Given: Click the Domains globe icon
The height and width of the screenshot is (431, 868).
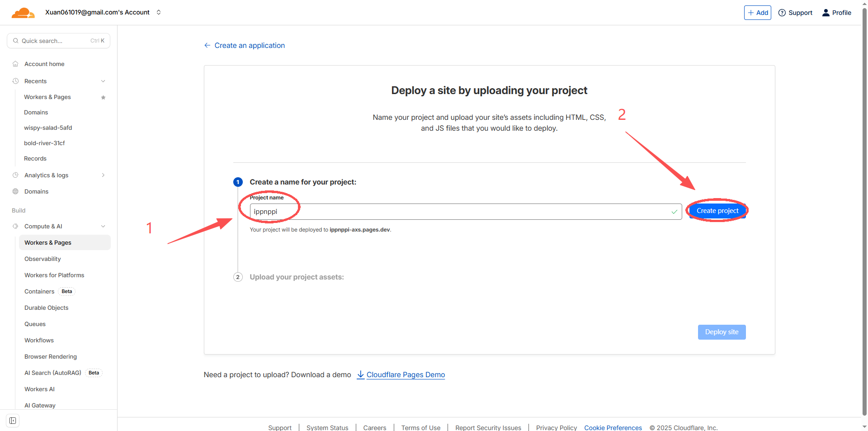Looking at the screenshot, I should tap(15, 191).
